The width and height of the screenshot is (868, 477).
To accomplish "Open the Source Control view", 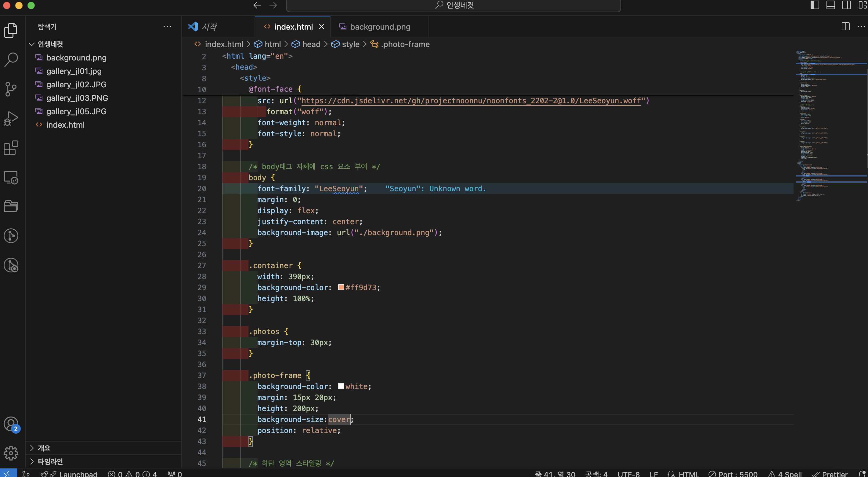I will [x=11, y=89].
